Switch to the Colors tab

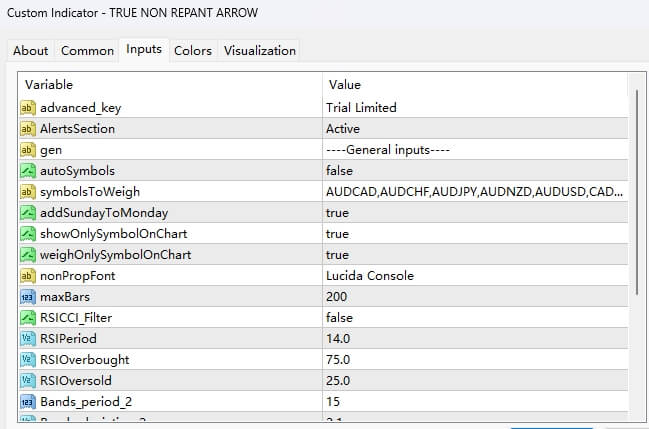pos(193,51)
